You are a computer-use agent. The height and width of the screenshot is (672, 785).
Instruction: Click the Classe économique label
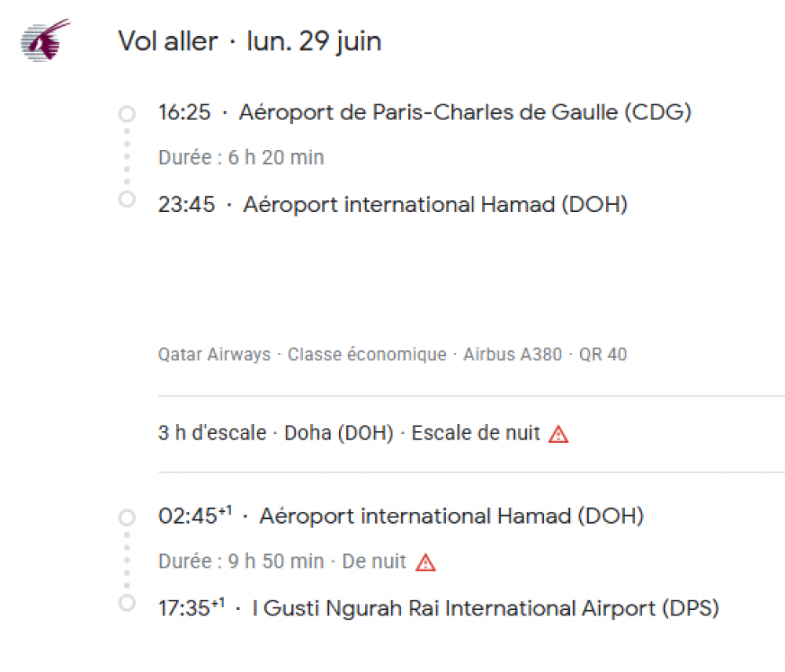[x=367, y=355]
